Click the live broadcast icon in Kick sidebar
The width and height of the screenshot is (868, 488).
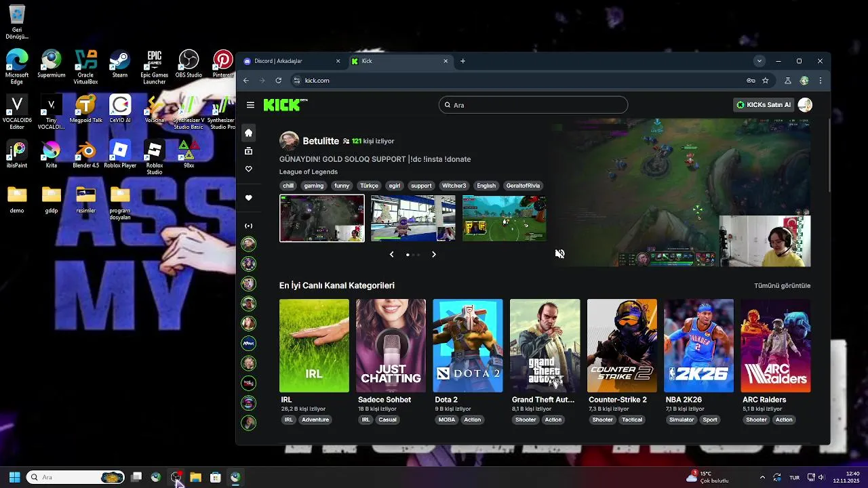point(248,226)
